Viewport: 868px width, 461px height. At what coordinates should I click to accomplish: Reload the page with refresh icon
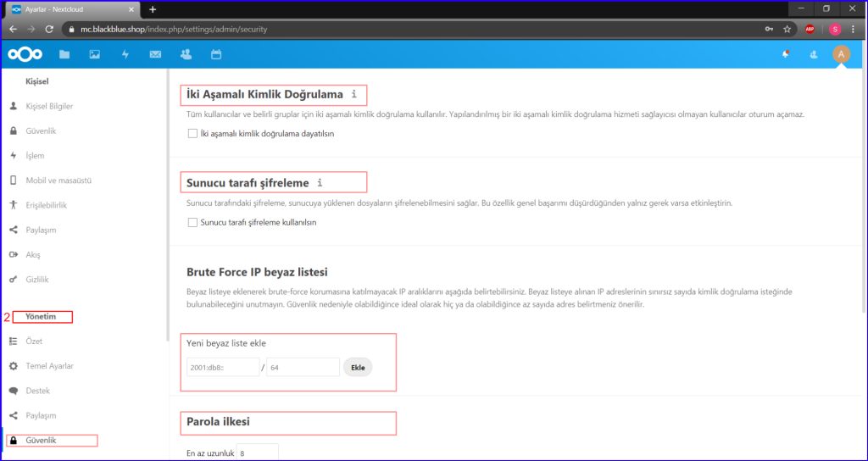tap(48, 29)
